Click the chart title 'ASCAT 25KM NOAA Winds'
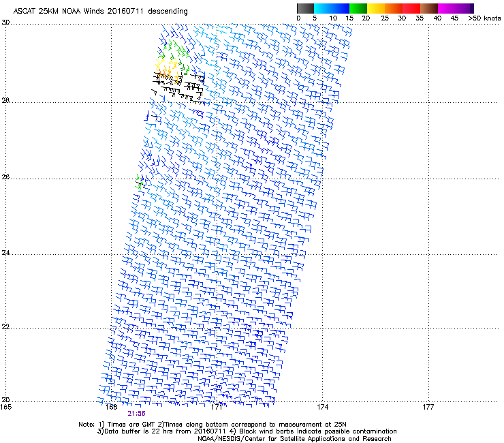 pos(59,12)
